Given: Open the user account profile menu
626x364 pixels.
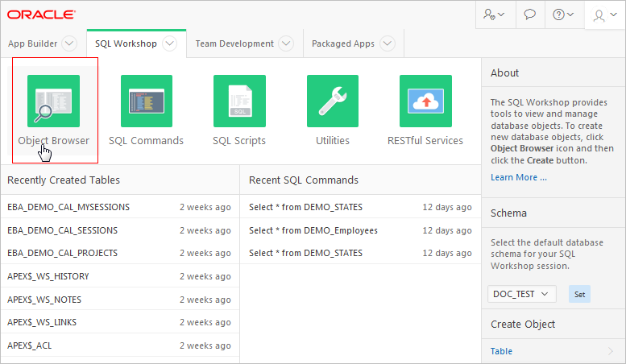Looking at the screenshot, I should (x=604, y=14).
